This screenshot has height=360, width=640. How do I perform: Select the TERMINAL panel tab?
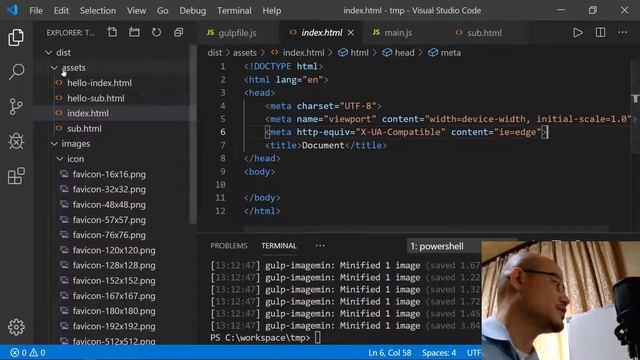(x=279, y=246)
